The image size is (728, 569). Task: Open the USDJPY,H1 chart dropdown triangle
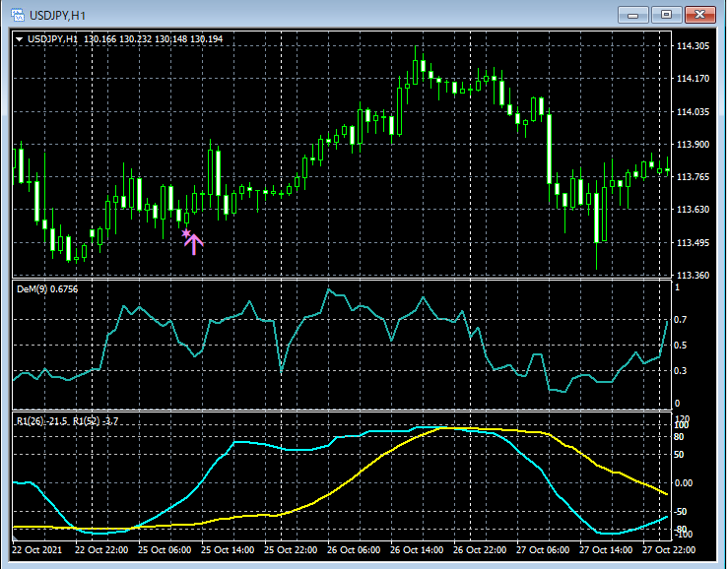point(20,38)
